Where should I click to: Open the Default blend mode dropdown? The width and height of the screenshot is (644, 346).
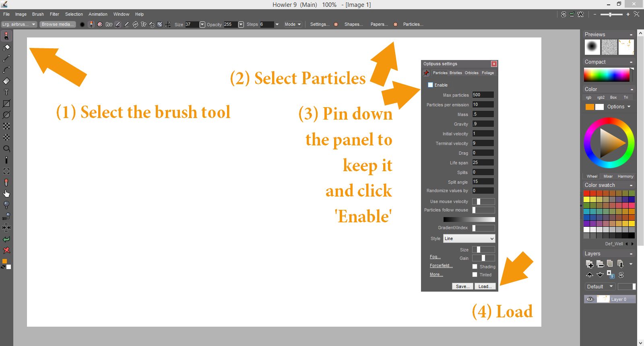[600, 287]
